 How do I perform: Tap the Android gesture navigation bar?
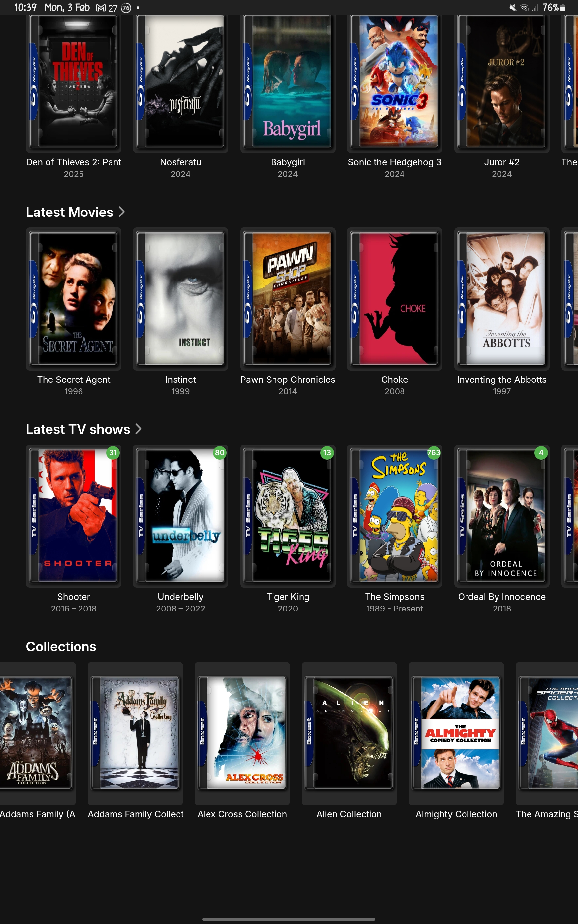289,919
